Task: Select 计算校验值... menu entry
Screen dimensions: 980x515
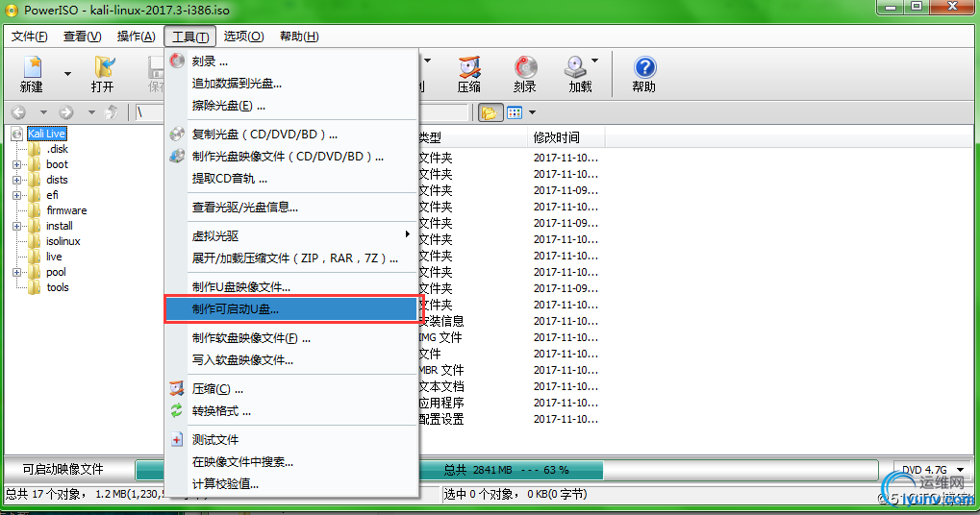Action: coord(291,484)
